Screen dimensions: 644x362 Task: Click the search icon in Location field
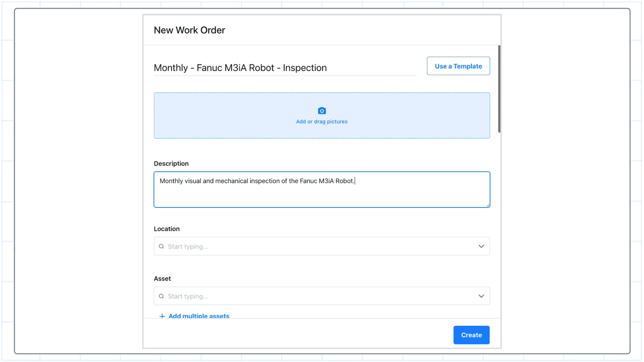click(x=161, y=246)
